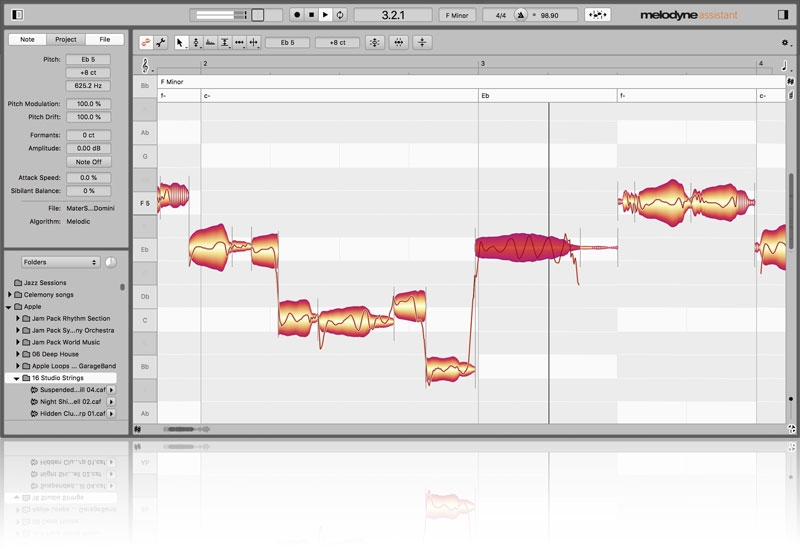The width and height of the screenshot is (800, 549).
Task: Select the pitch tool in toolbar
Action: tap(195, 43)
